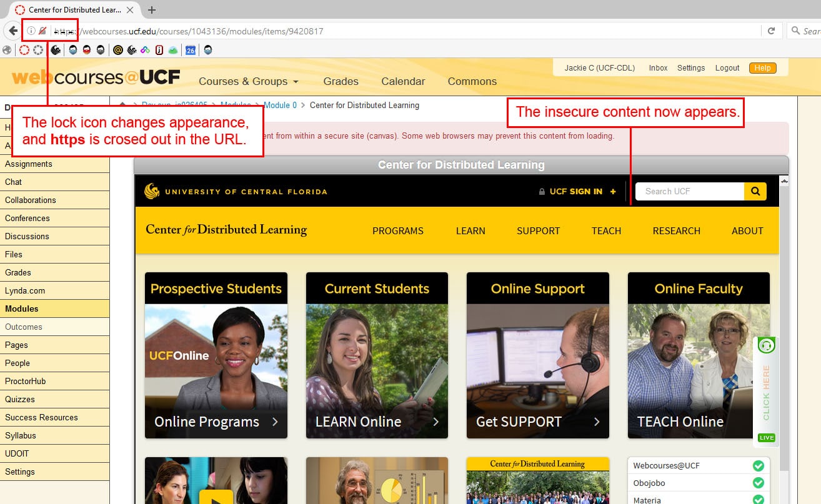Open ProctorHub in the course menu
Image resolution: width=821 pixels, height=504 pixels.
[54, 382]
